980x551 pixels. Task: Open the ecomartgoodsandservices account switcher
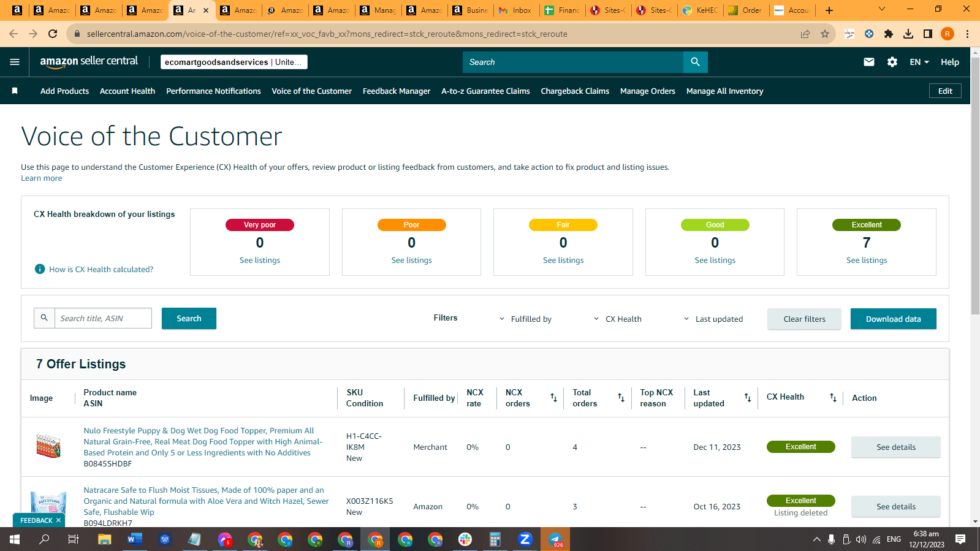click(234, 62)
